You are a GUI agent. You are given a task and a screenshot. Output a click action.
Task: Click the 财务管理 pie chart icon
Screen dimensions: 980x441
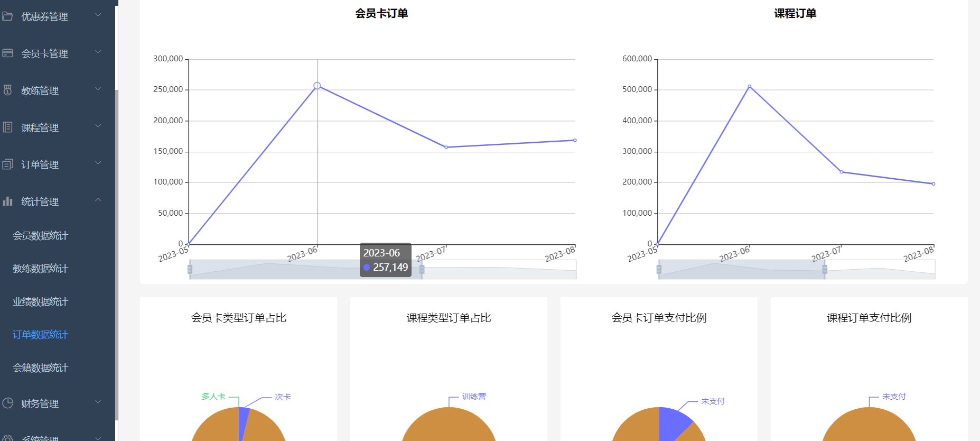click(7, 403)
